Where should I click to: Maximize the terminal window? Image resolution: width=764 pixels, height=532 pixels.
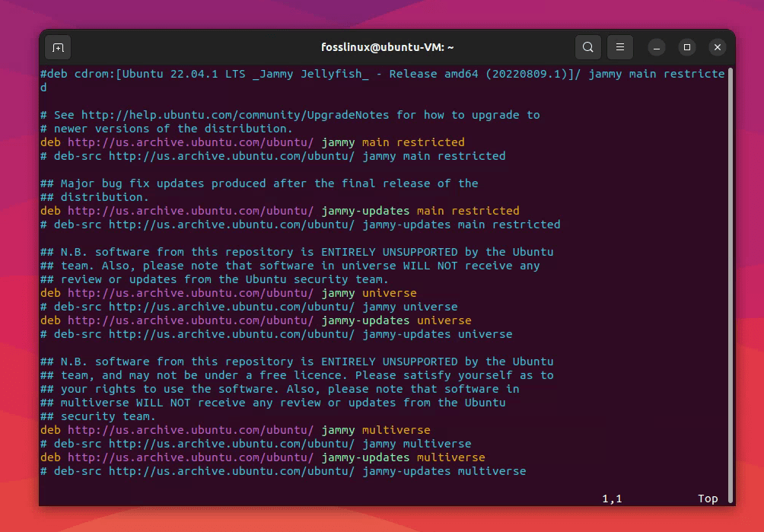[x=687, y=47]
